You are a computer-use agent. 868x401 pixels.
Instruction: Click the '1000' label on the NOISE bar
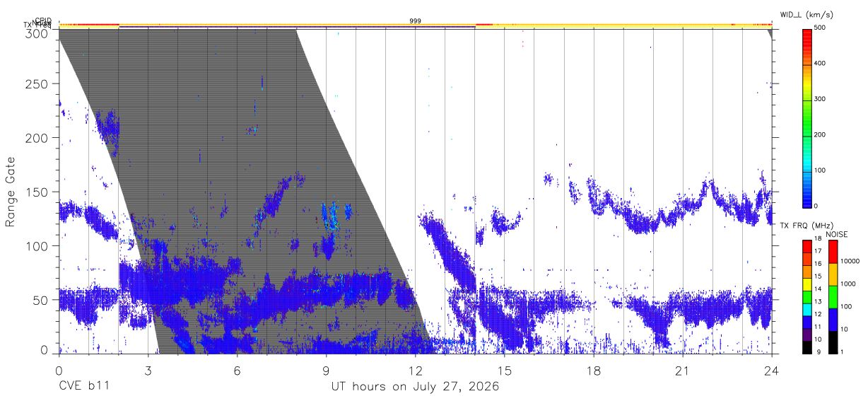pyautogui.click(x=849, y=284)
